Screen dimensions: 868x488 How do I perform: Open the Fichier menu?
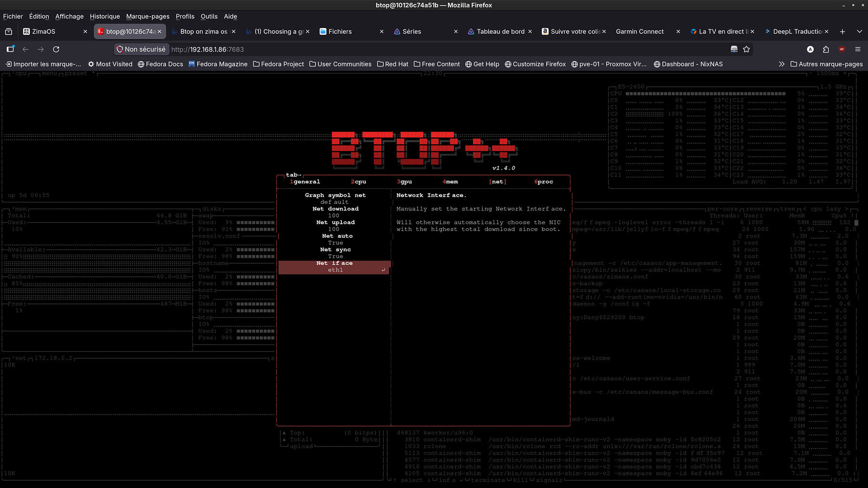(x=13, y=16)
